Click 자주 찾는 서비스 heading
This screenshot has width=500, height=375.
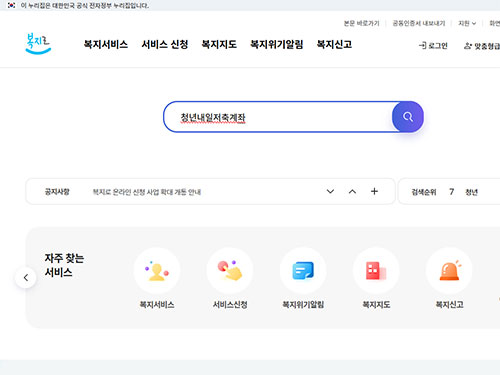tap(64, 265)
